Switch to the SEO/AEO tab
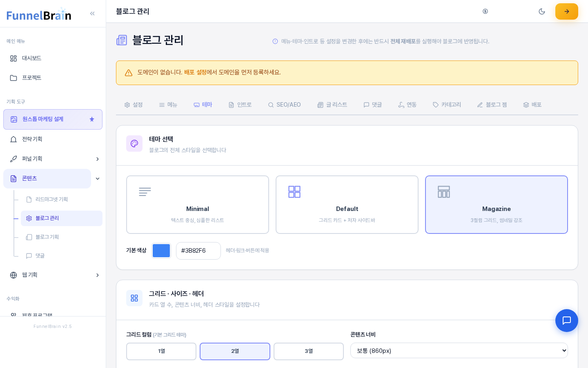This screenshot has width=588, height=368. point(285,105)
